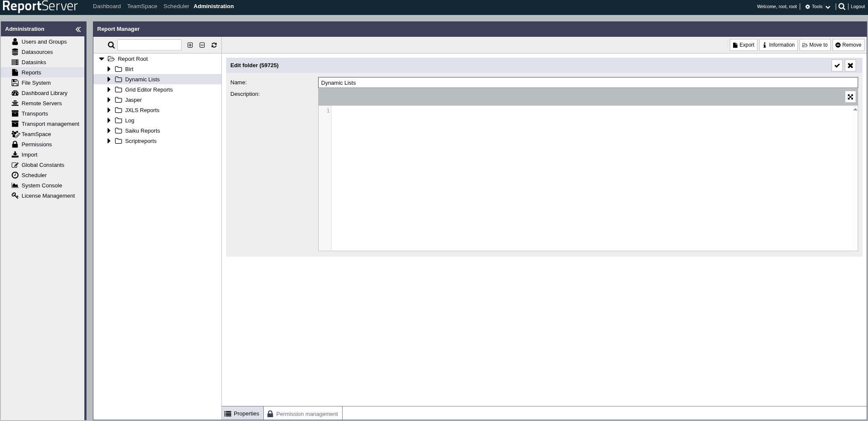Switch to Permission management tab
Image resolution: width=868 pixels, height=421 pixels.
(303, 414)
